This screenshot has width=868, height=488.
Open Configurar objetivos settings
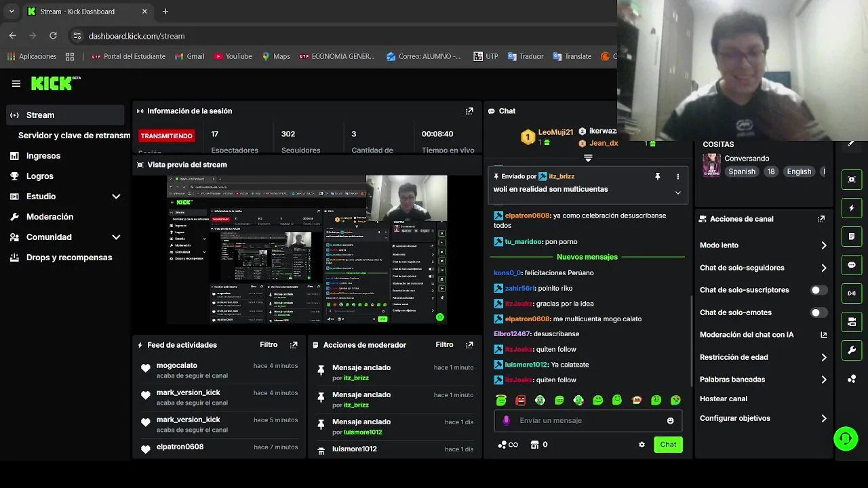(x=763, y=418)
